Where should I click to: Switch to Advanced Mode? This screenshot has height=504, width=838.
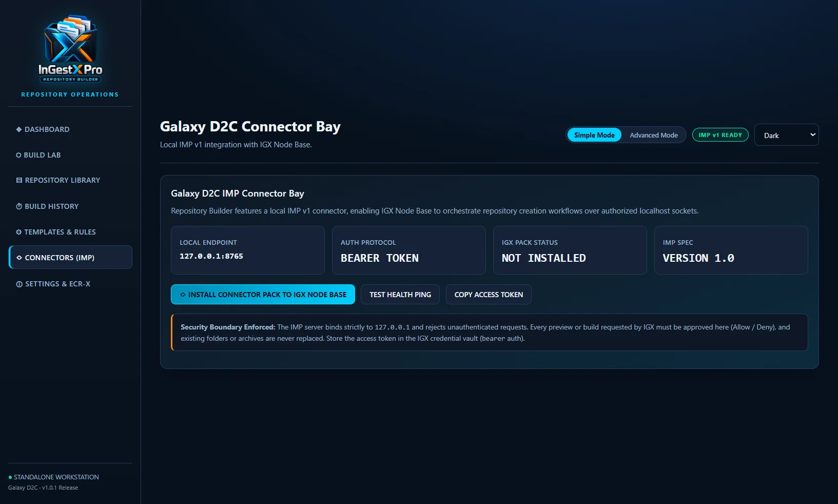pos(654,135)
